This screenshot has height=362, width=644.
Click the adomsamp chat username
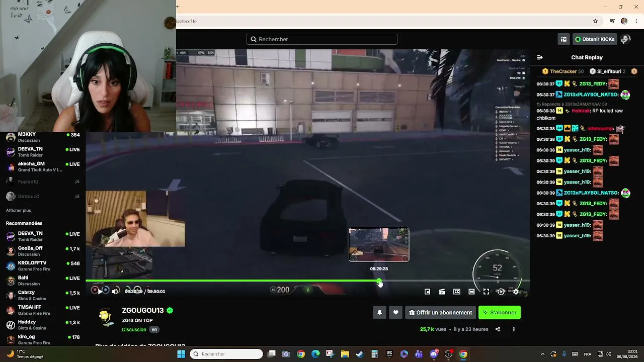600,129
